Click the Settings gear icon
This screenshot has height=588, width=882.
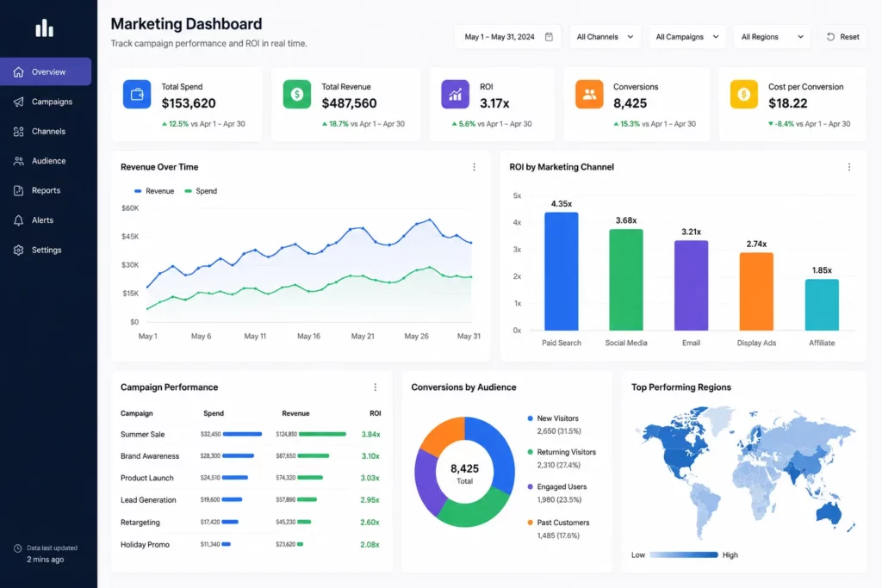(x=19, y=251)
